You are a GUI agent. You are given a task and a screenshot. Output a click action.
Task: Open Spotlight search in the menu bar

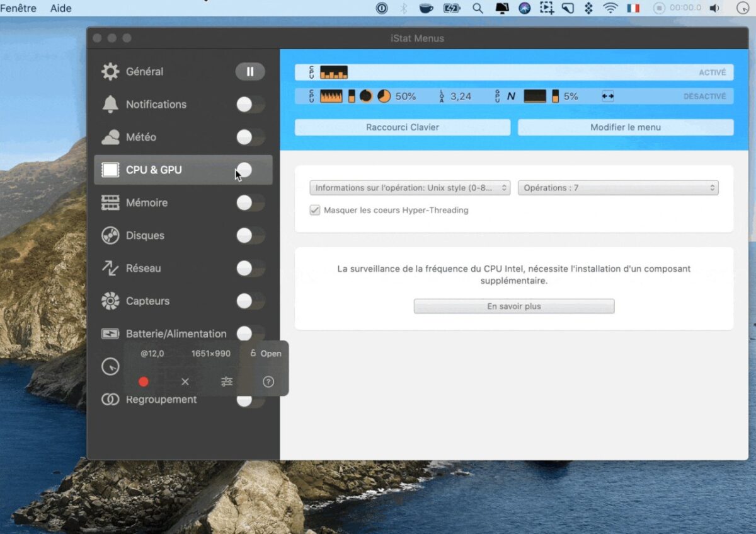tap(478, 8)
